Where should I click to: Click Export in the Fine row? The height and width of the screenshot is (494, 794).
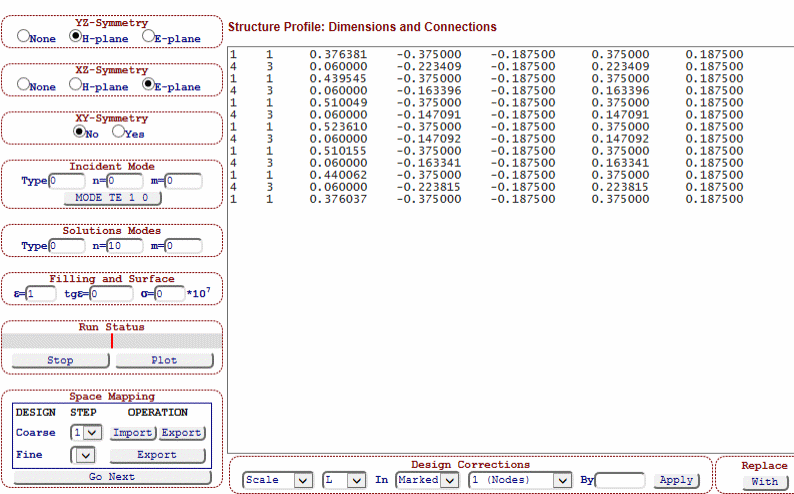point(157,455)
